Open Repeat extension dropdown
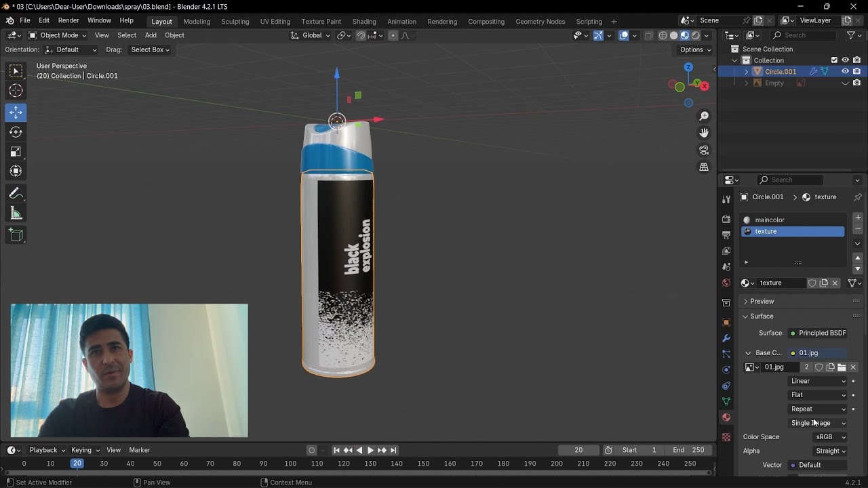 pos(818,409)
